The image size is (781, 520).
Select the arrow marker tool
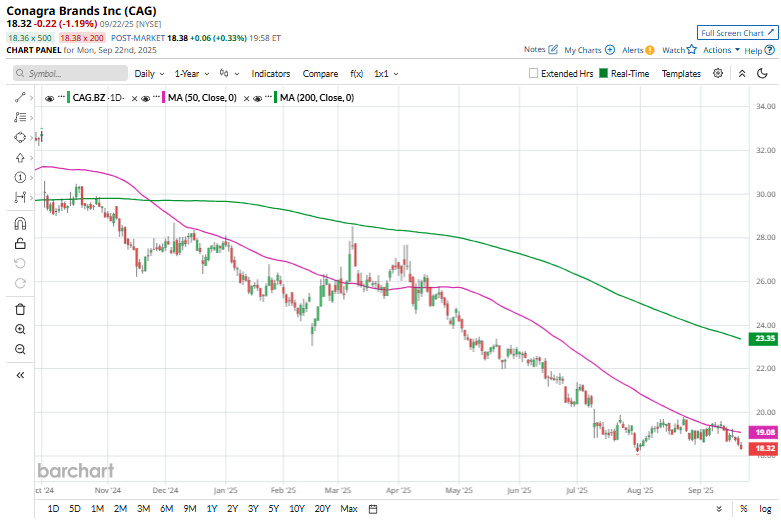pos(20,158)
